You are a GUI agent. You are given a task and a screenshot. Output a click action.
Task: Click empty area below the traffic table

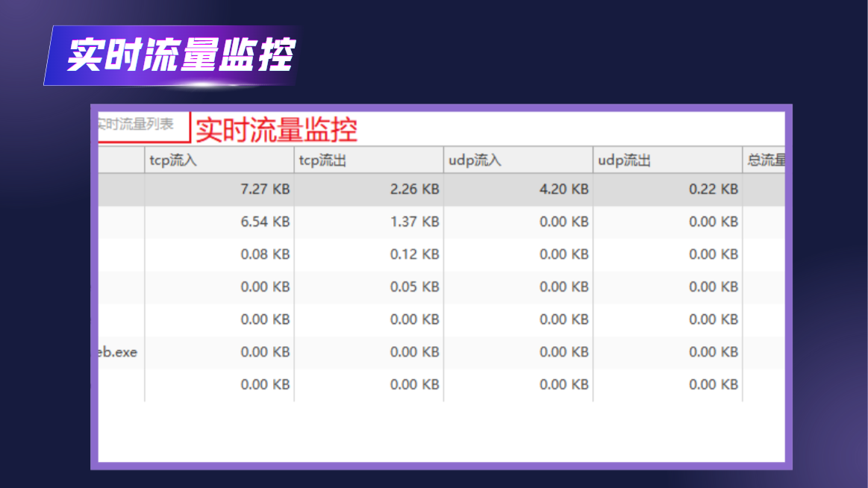(x=441, y=431)
